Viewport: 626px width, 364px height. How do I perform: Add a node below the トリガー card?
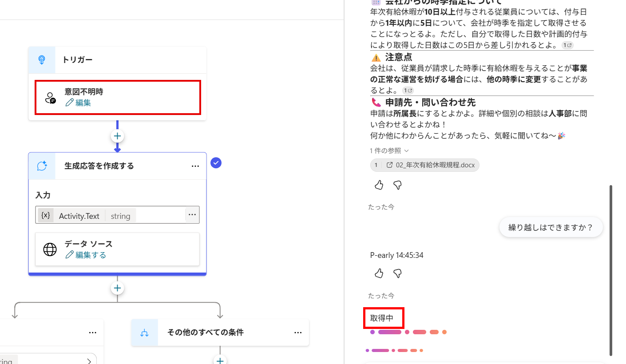click(117, 136)
